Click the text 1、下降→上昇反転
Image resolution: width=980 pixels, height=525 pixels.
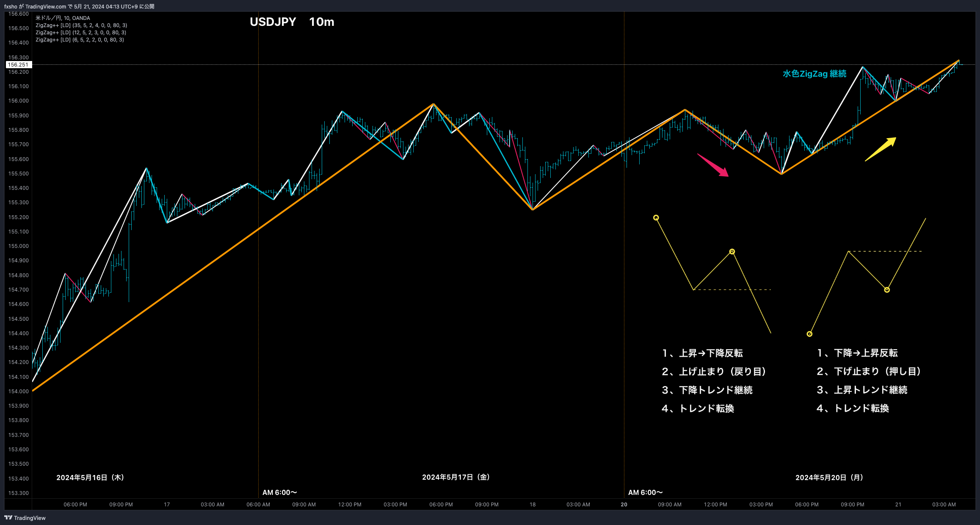(857, 353)
